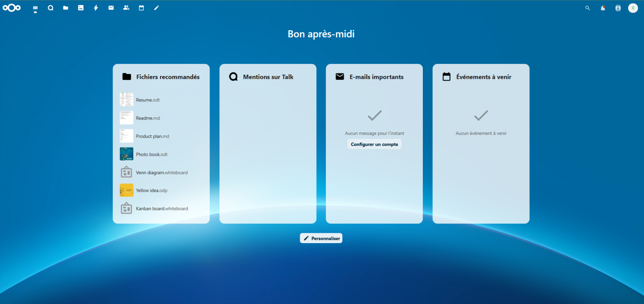Open the Files app folder icon

click(66, 8)
